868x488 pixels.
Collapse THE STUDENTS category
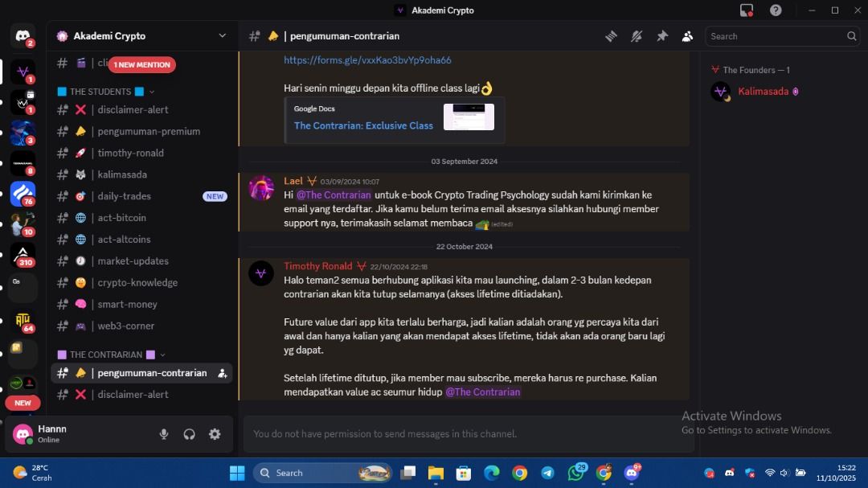pyautogui.click(x=100, y=92)
